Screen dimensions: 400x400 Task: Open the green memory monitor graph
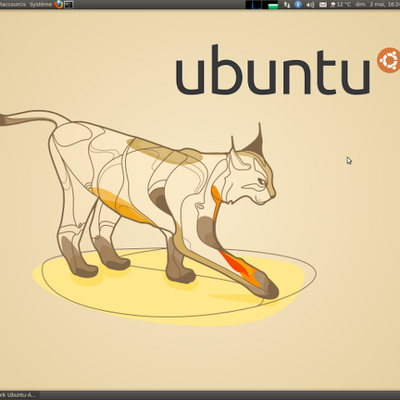tap(270, 5)
